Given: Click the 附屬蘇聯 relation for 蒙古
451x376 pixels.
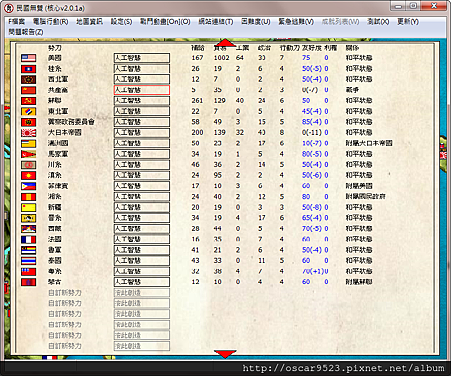Looking at the screenshot, I should (x=359, y=282).
